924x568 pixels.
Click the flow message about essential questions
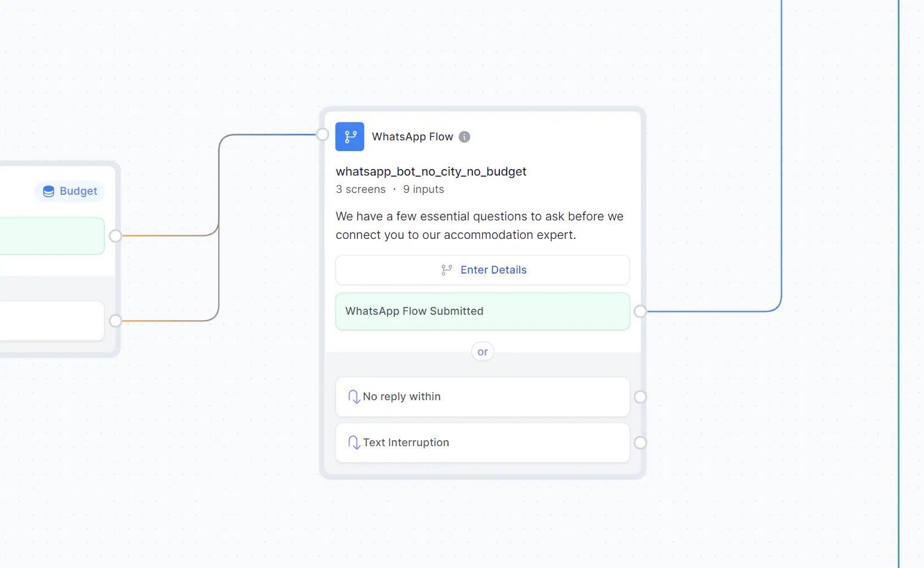click(x=480, y=225)
